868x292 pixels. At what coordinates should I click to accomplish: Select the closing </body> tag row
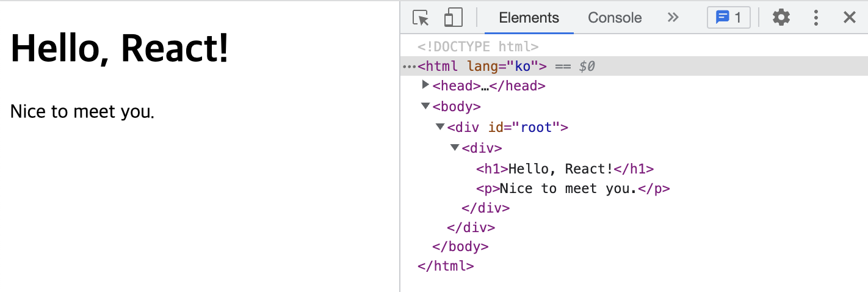[460, 247]
